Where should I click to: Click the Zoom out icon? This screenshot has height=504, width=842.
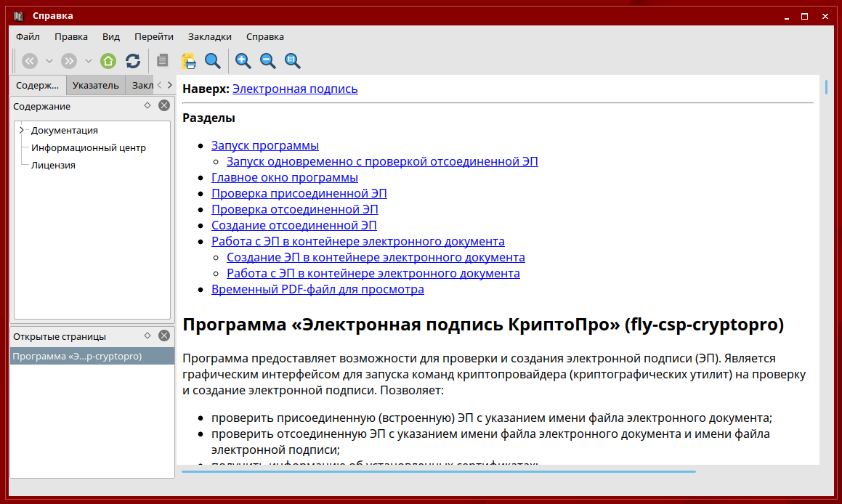pyautogui.click(x=268, y=61)
